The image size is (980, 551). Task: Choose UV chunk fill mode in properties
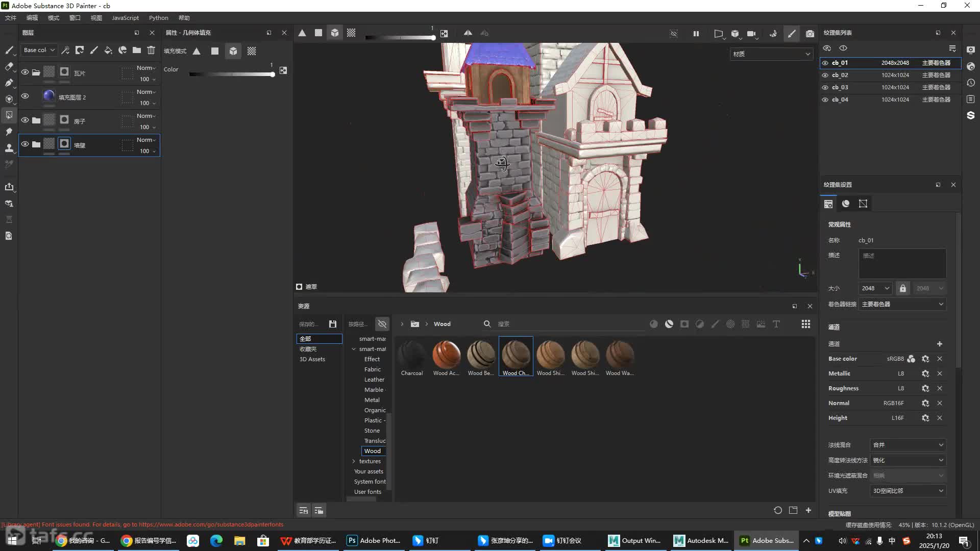coord(252,51)
